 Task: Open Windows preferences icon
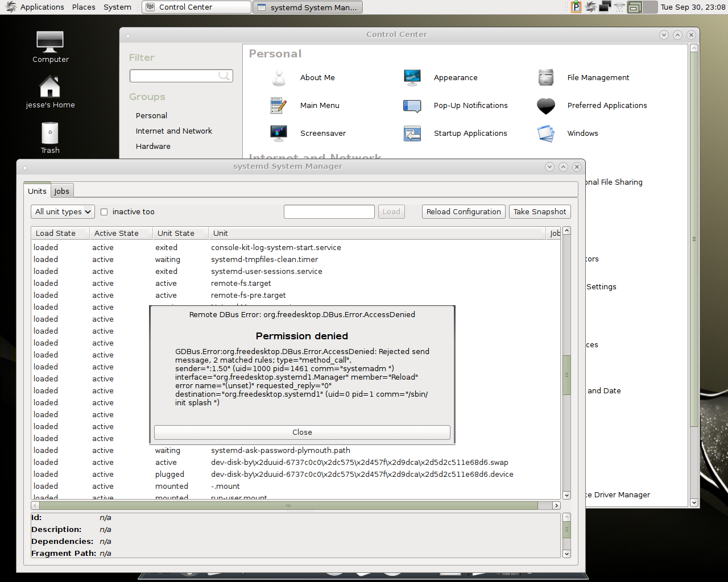click(x=546, y=133)
